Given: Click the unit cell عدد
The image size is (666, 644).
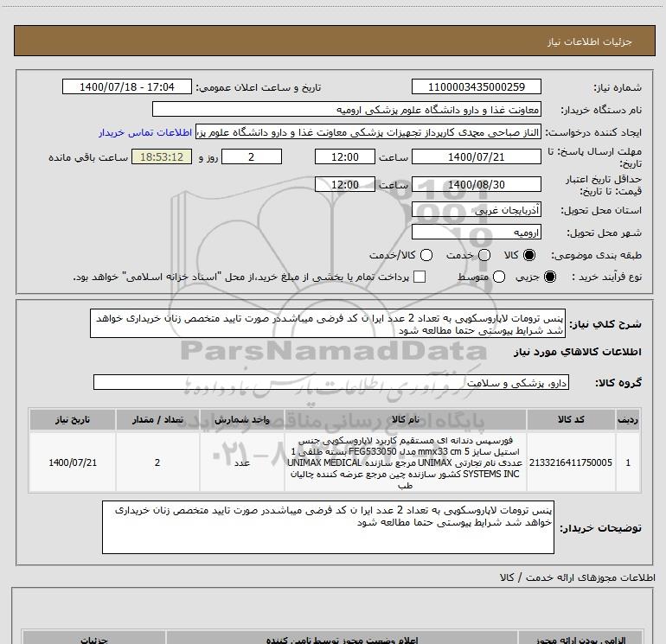Looking at the screenshot, I should tap(241, 462).
